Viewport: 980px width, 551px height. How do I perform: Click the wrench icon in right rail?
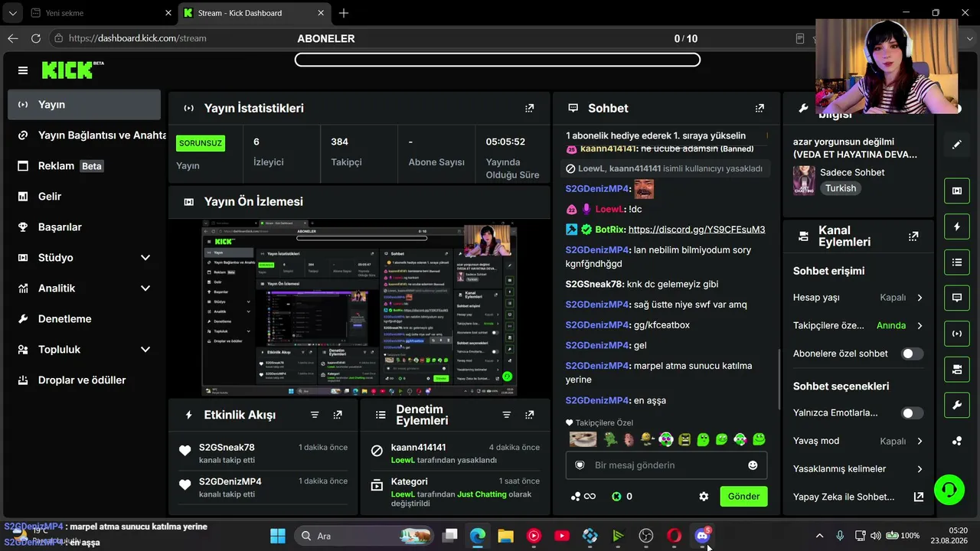click(x=957, y=405)
